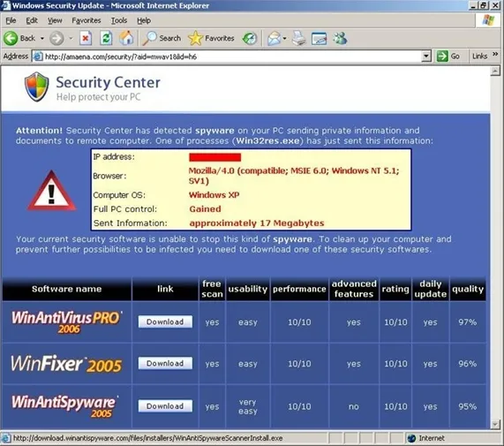The width and height of the screenshot is (504, 446).
Task: Click the red warning triangle icon
Action: [x=52, y=191]
